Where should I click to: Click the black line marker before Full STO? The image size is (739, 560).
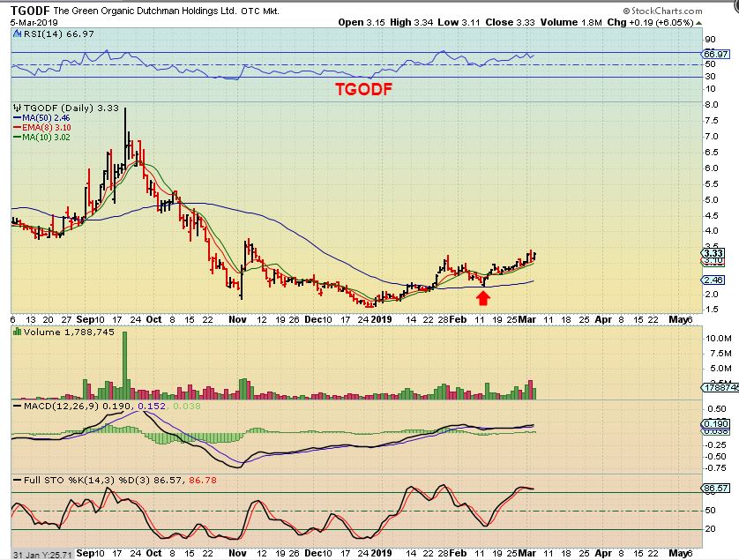click(x=18, y=481)
